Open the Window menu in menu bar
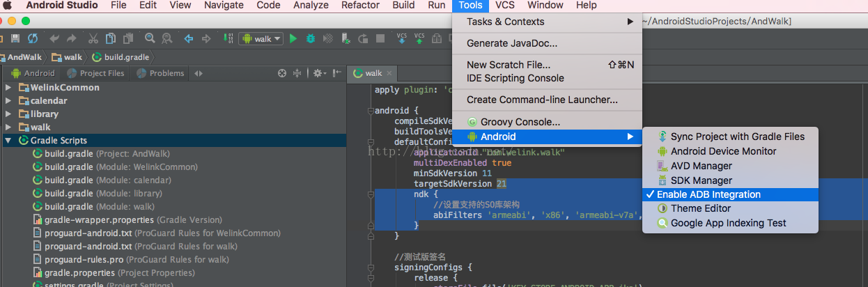The width and height of the screenshot is (868, 287). tap(545, 5)
